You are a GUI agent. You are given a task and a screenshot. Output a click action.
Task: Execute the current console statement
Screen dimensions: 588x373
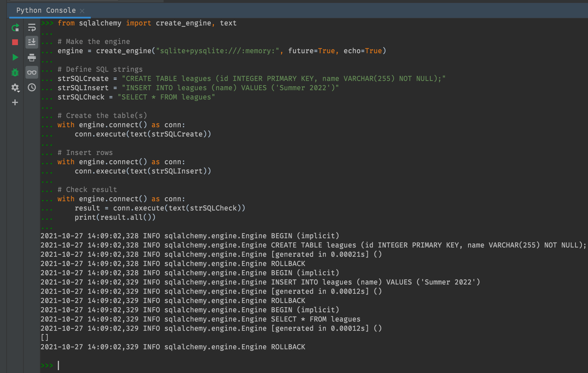15,57
